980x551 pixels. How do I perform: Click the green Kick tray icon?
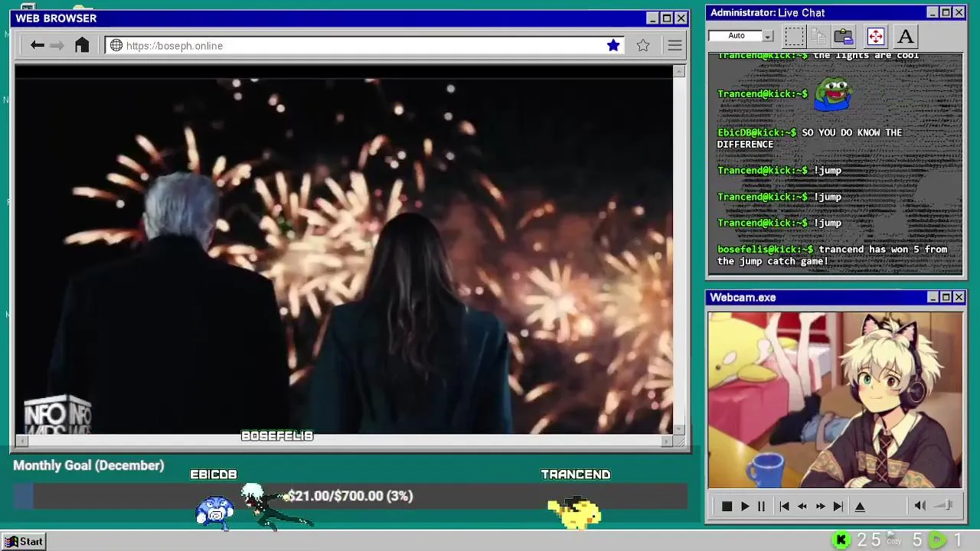click(x=841, y=540)
